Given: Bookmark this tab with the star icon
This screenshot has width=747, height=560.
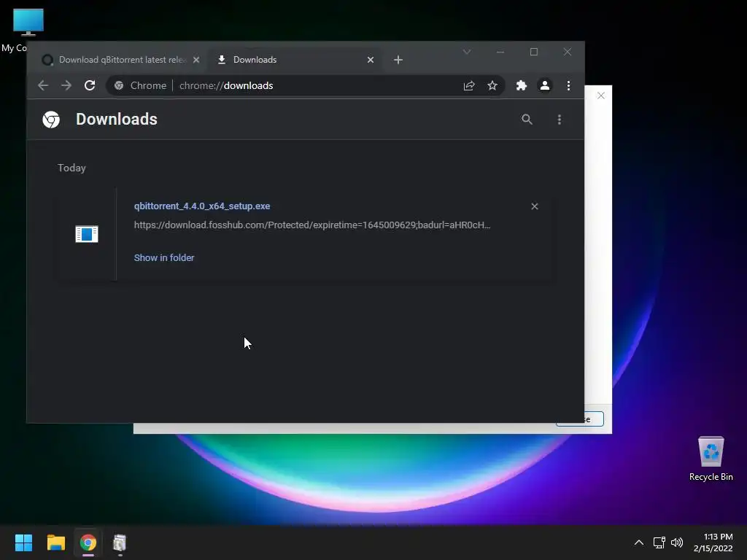Looking at the screenshot, I should pyautogui.click(x=492, y=86).
